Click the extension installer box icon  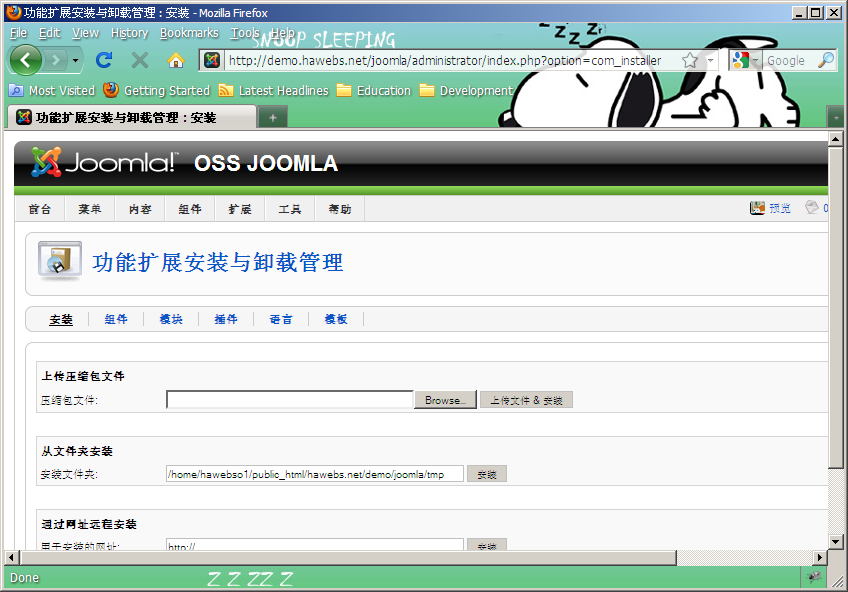[x=60, y=261]
